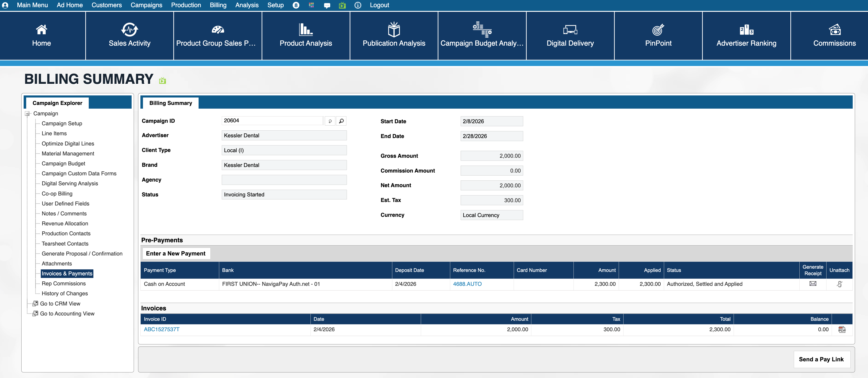Go to Accounting View in the tree
The height and width of the screenshot is (378, 868).
[67, 314]
